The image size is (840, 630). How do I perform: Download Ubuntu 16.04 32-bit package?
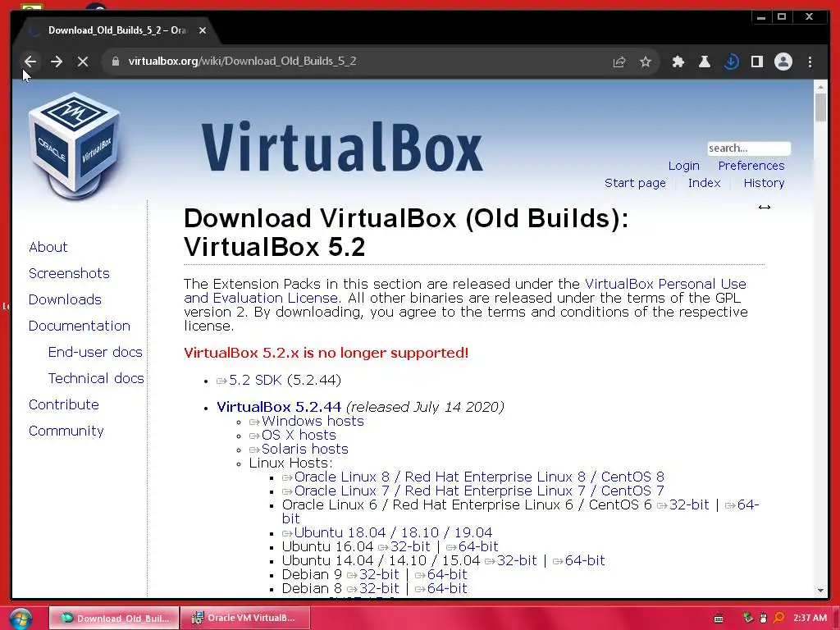(x=410, y=546)
